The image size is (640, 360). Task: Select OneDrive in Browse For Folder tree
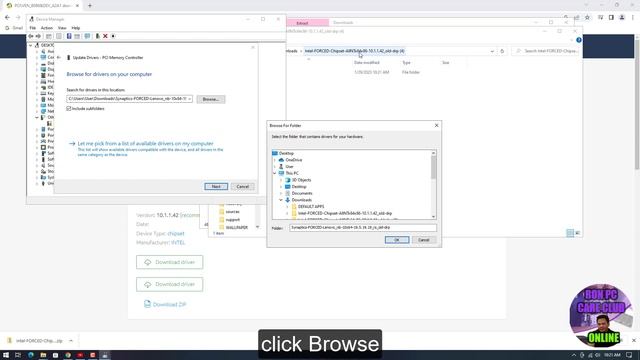293,160
